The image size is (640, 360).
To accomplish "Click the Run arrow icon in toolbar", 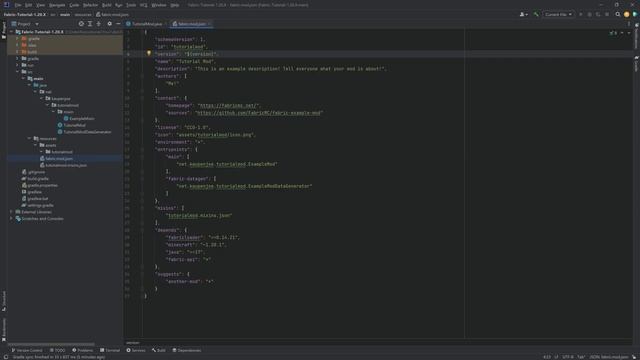I will (x=581, y=14).
